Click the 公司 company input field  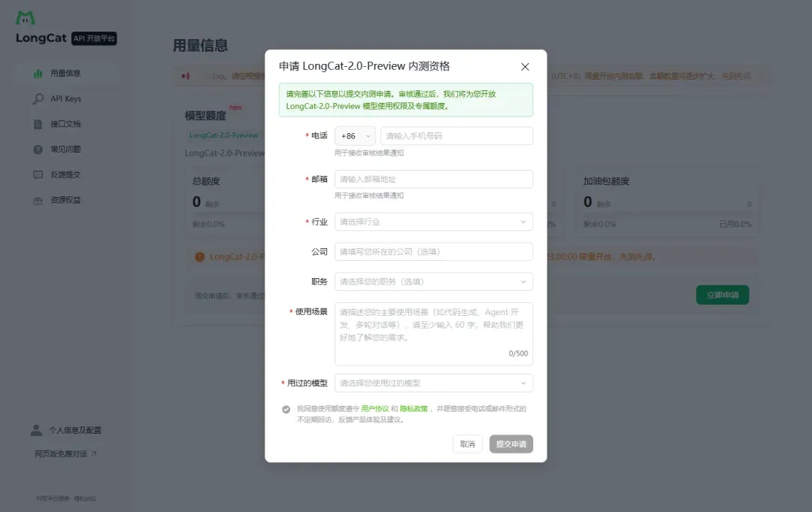(x=434, y=252)
